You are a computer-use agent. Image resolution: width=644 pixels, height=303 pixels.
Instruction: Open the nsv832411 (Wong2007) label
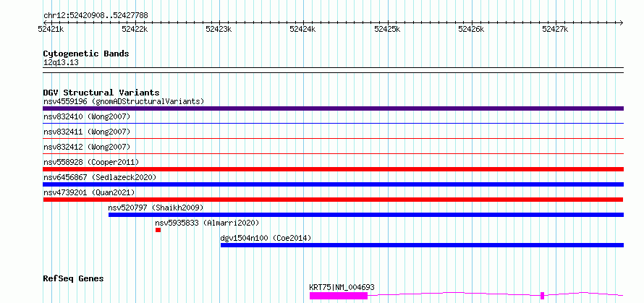(87, 132)
